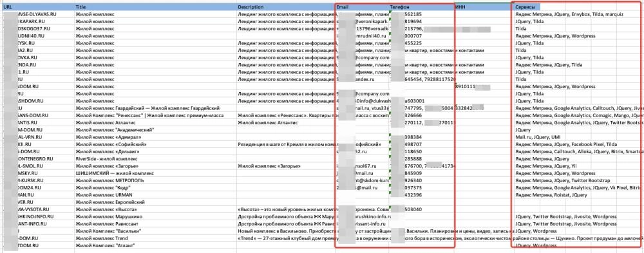Click title cell 'Жилой Комплекс "Васильки"'
Viewport: 644px width, 253px height.
click(108, 231)
